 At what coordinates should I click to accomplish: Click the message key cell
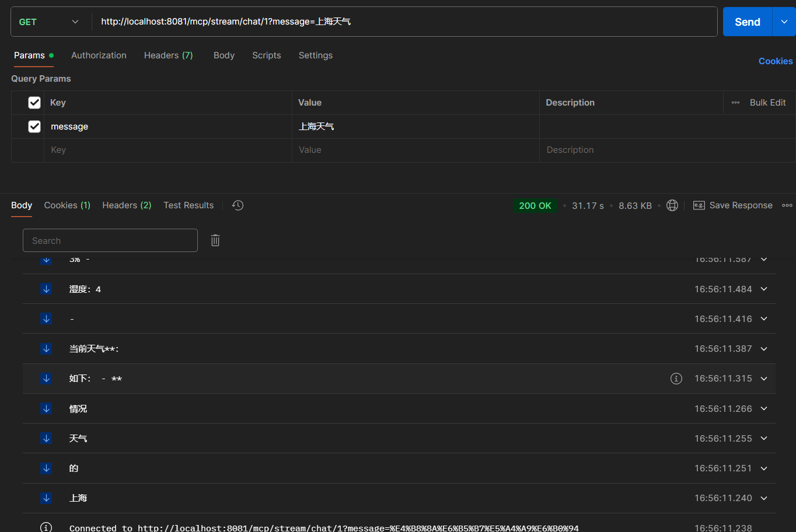[x=168, y=127]
